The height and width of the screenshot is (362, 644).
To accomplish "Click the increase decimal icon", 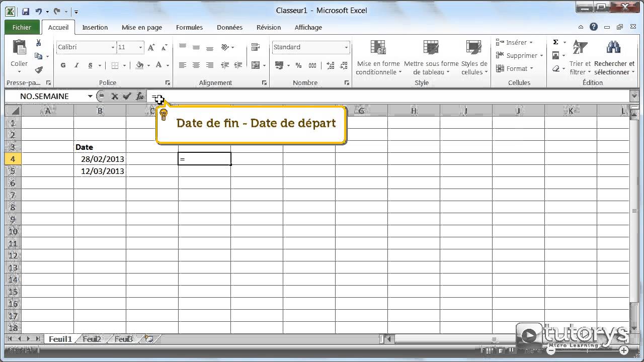I will click(x=331, y=65).
